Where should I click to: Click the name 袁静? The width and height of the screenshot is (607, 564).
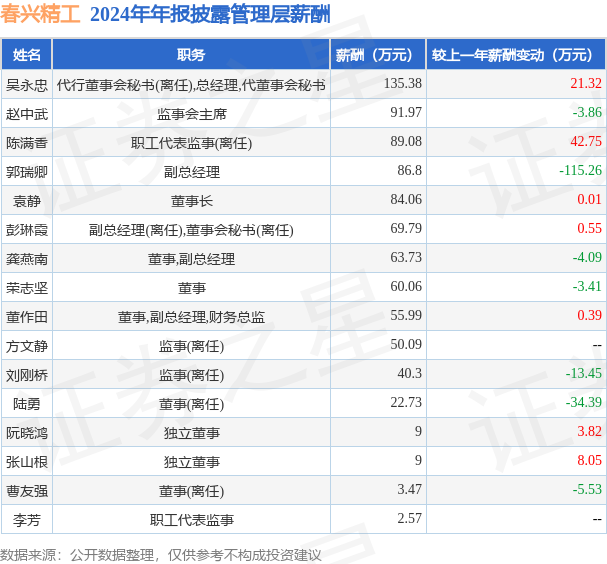point(27,201)
